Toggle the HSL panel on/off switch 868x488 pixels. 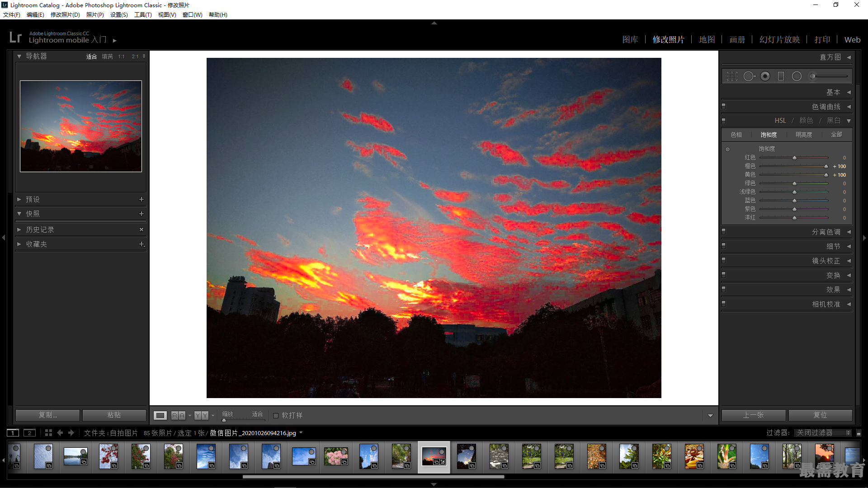[x=724, y=121]
